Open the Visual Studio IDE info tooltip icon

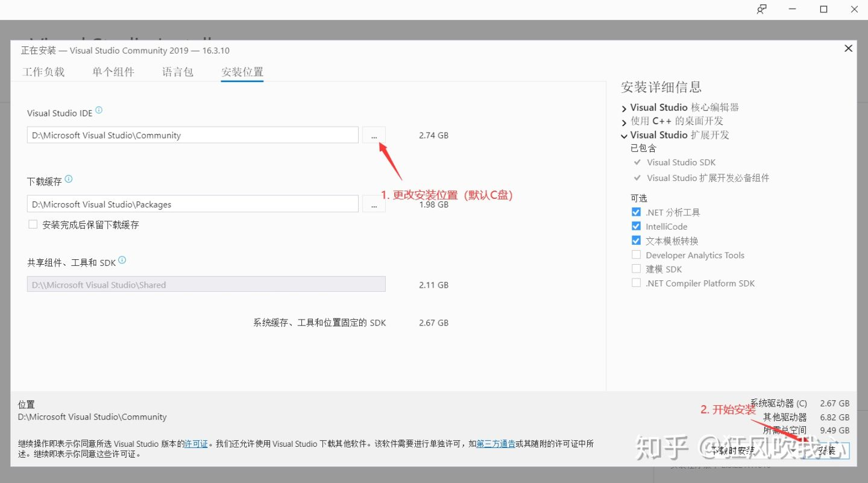point(99,110)
